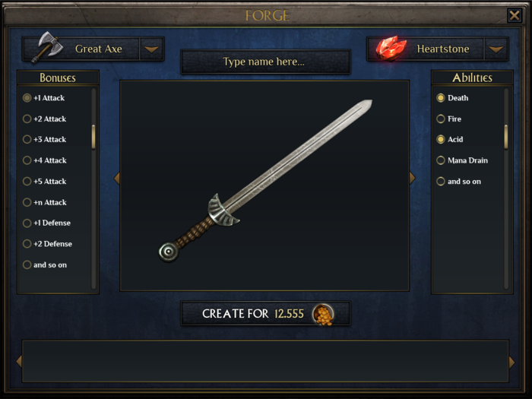Click right arrow of bottom item strip
Screen dimensions: 532x399
pyautogui.click(x=511, y=362)
